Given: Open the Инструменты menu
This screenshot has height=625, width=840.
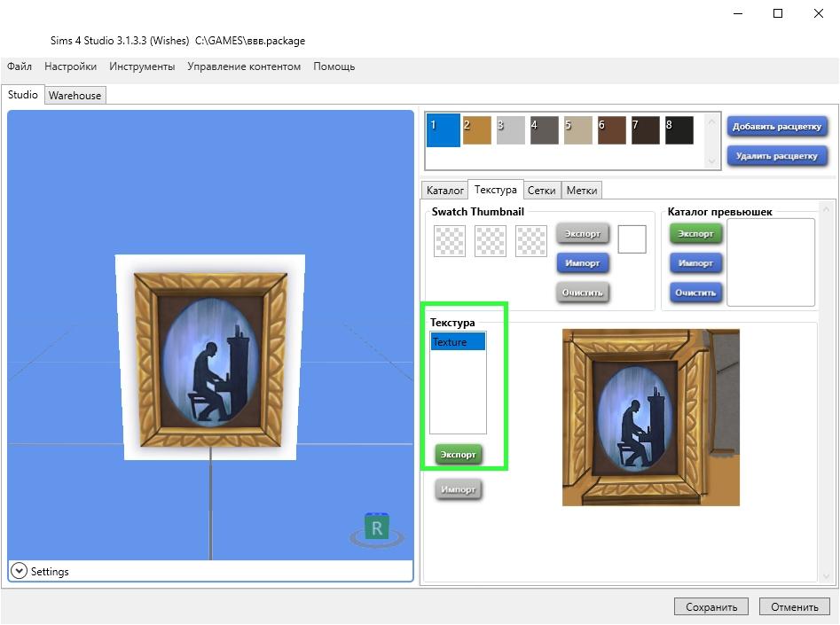Looking at the screenshot, I should (142, 66).
